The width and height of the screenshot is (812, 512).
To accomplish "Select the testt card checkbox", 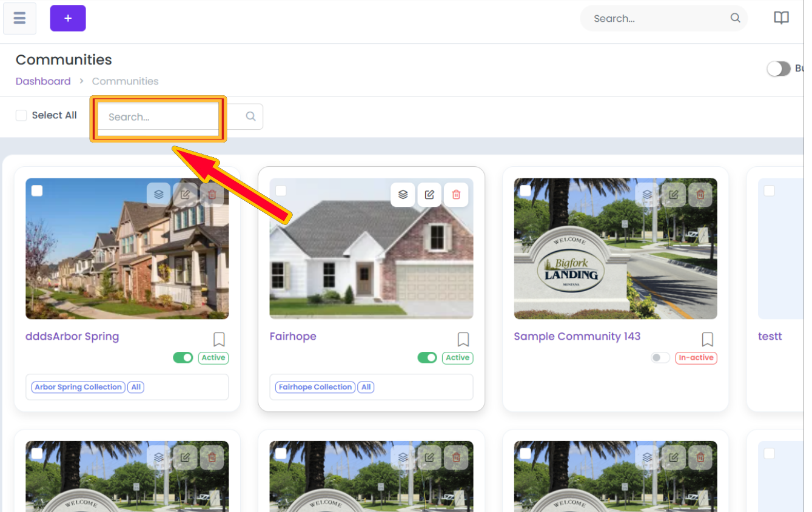I will tap(770, 190).
